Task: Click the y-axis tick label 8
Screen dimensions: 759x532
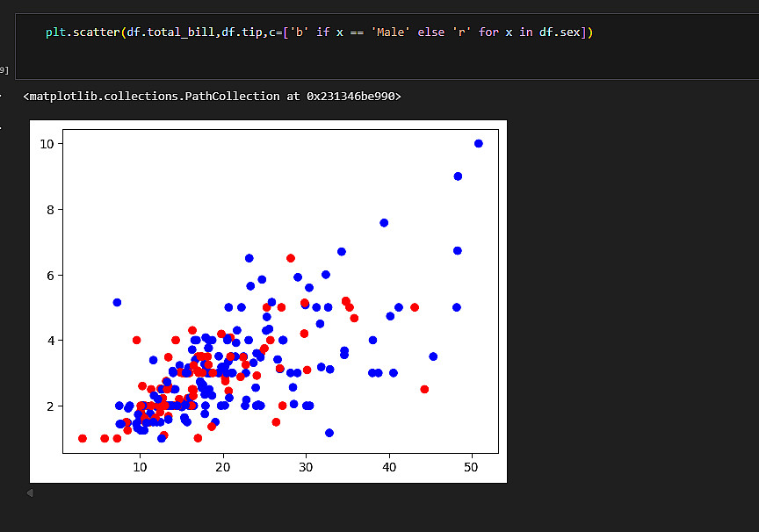Action: (50, 210)
